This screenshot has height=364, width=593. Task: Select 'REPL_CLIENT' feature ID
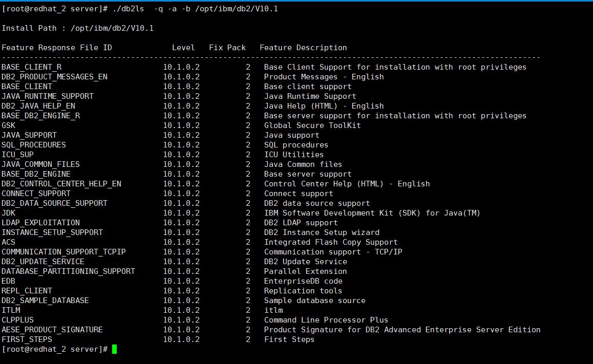pos(27,291)
